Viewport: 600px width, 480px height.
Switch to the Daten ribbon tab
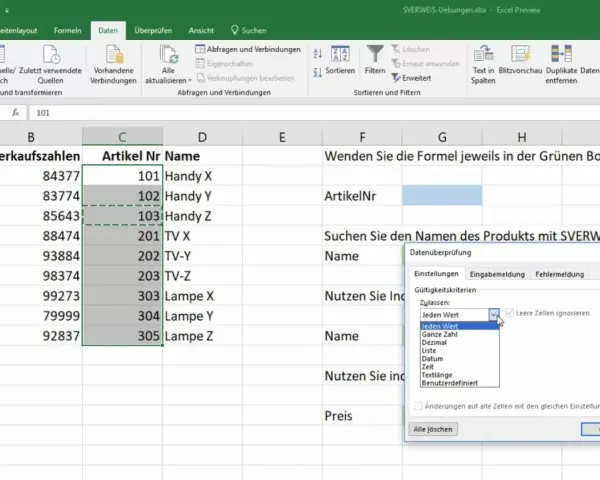point(108,30)
